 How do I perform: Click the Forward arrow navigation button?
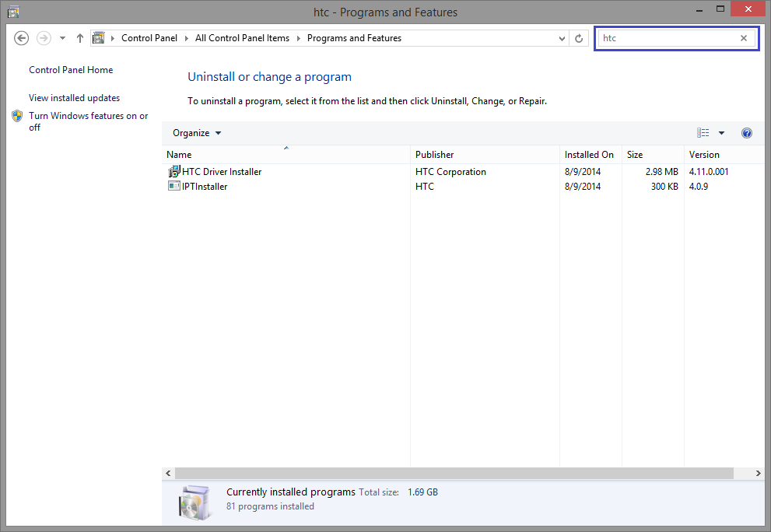pos(44,38)
